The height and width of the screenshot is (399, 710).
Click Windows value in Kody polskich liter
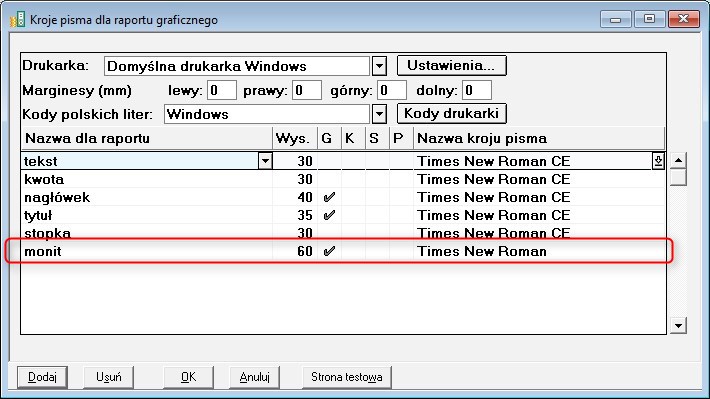(267, 114)
